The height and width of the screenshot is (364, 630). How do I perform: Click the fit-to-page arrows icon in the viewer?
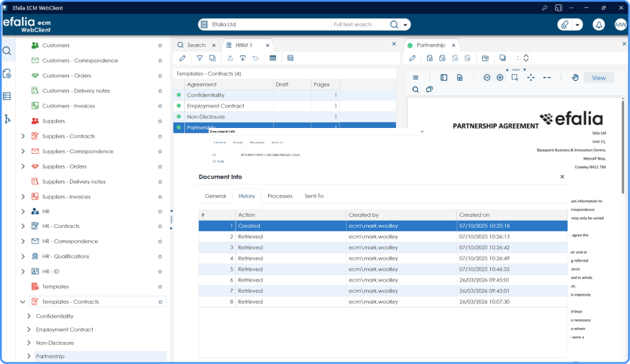[x=531, y=77]
